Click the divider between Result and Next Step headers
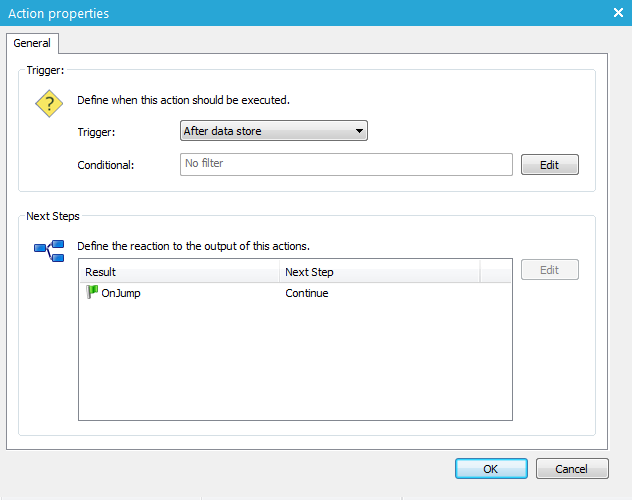Image resolution: width=632 pixels, height=500 pixels. [280, 272]
